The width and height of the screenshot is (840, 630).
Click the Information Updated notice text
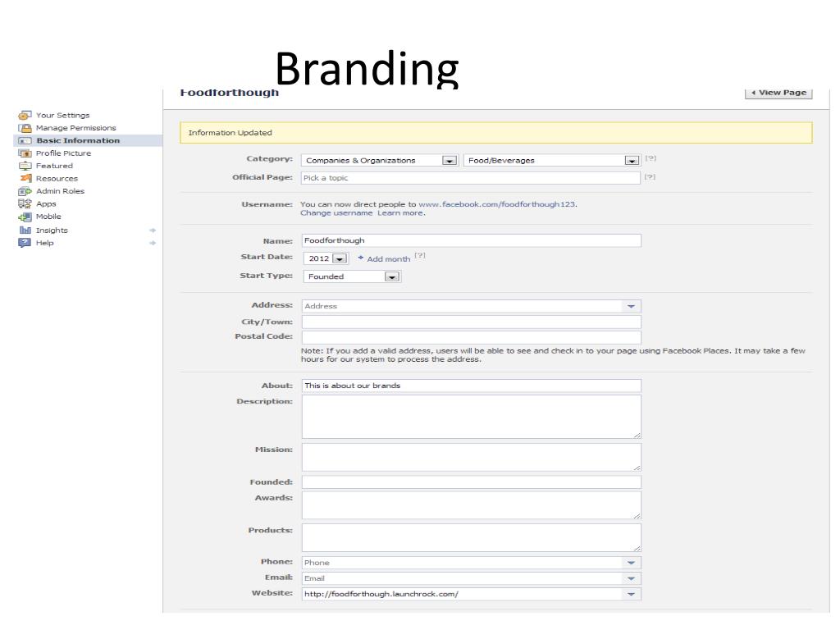pos(230,133)
